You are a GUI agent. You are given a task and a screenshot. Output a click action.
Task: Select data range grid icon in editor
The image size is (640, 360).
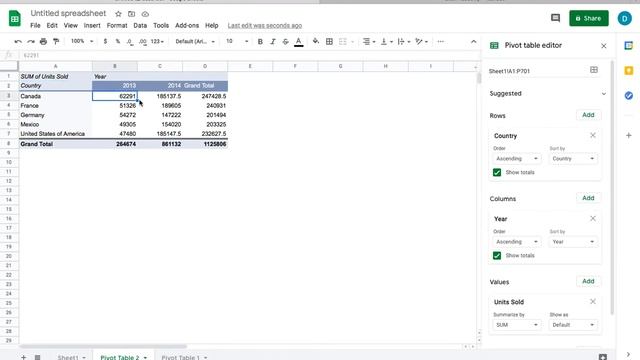tap(594, 71)
